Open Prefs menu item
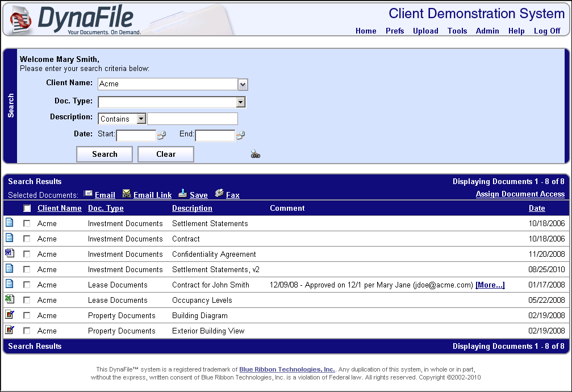Screen dimensions: 572x392 point(395,31)
